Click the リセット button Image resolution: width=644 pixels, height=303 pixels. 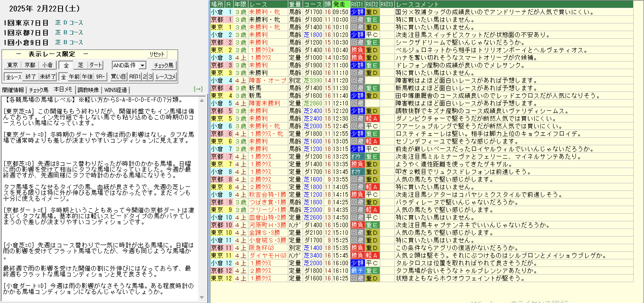(x=157, y=54)
